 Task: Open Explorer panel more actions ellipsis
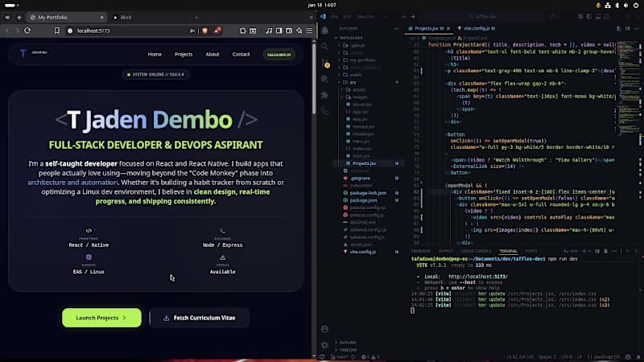pyautogui.click(x=396, y=29)
